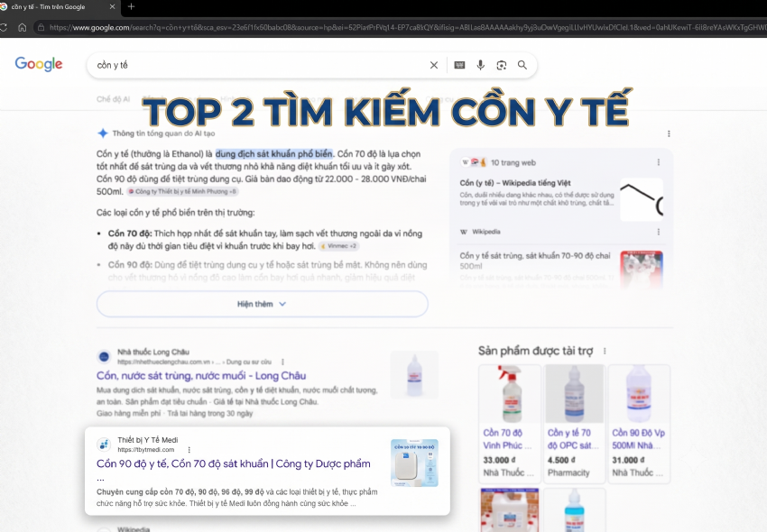Click the spray bottle product image
767x532 pixels.
tap(510, 394)
